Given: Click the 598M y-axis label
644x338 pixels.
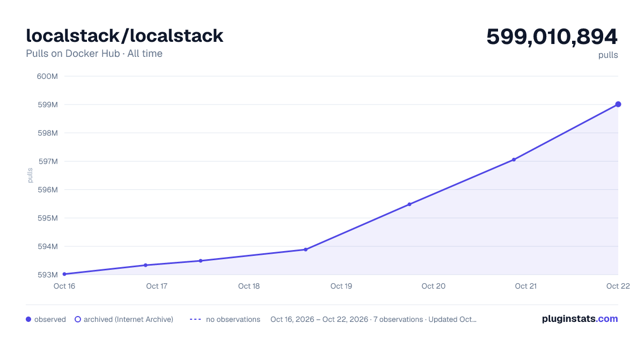Looking at the screenshot, I should (x=47, y=133).
